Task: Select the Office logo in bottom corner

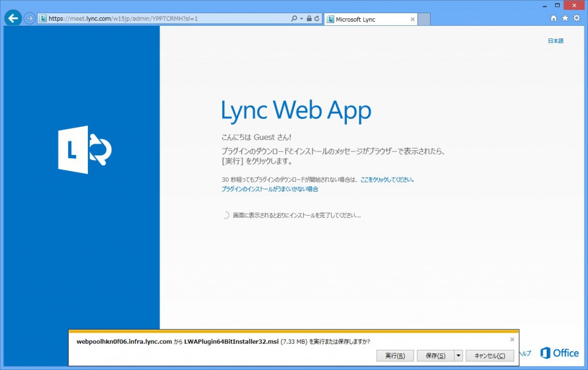Action: 558,353
